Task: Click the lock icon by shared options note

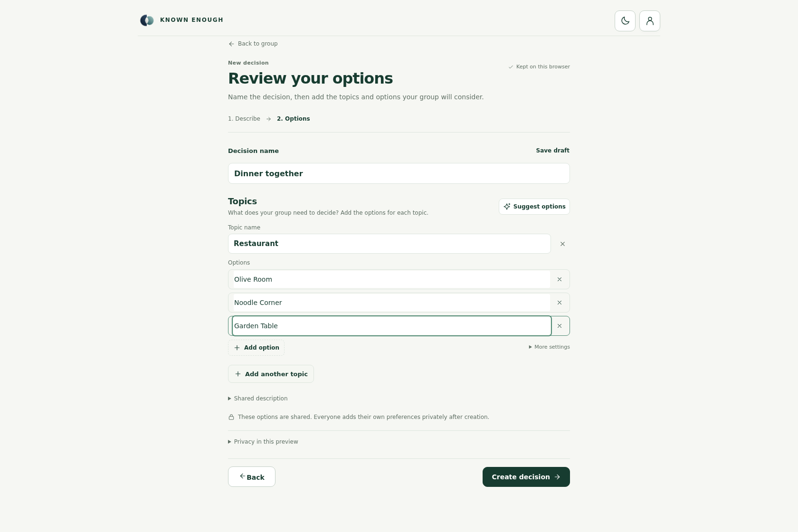Action: coord(231,417)
